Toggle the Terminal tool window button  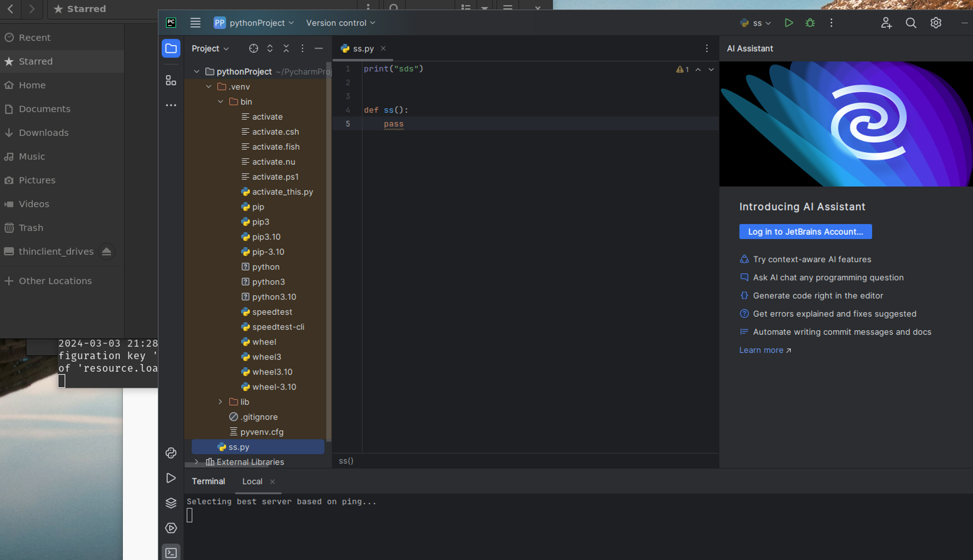point(171,553)
